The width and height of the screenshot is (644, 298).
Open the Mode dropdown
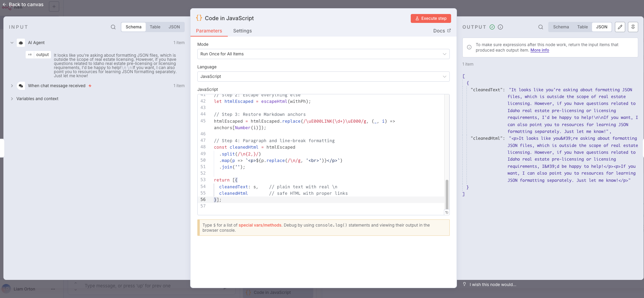coord(323,54)
